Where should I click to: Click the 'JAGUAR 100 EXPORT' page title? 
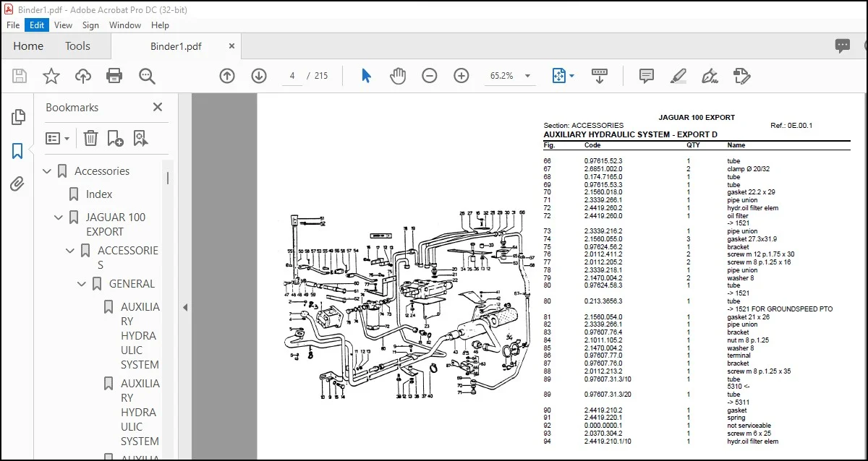(x=697, y=117)
